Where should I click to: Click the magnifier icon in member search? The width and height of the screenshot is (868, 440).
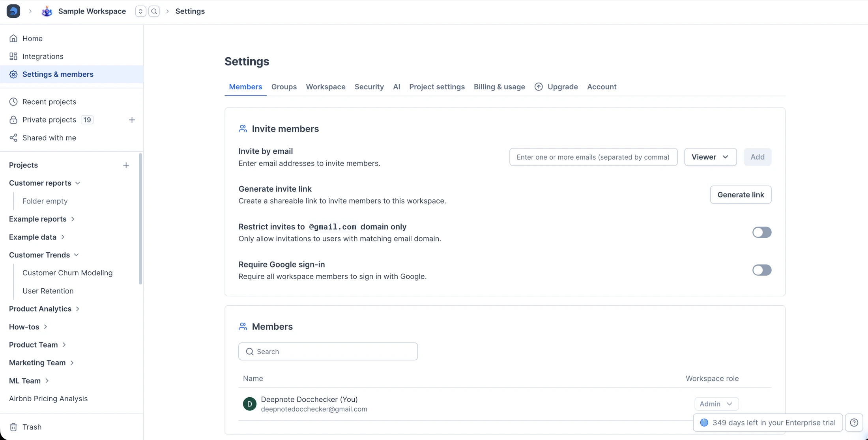(x=250, y=352)
